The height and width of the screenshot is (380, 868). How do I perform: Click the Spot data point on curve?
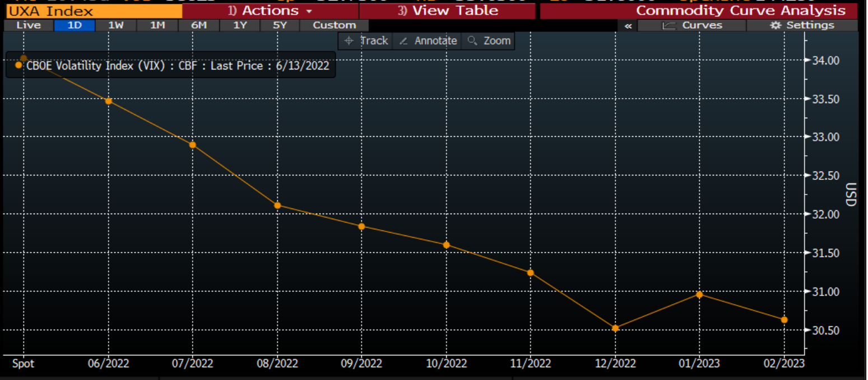pyautogui.click(x=24, y=58)
